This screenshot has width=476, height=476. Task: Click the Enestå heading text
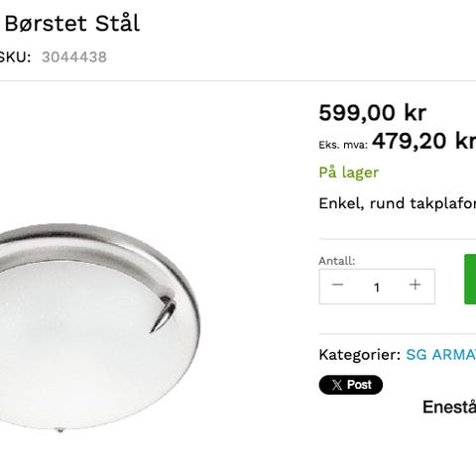click(x=449, y=407)
